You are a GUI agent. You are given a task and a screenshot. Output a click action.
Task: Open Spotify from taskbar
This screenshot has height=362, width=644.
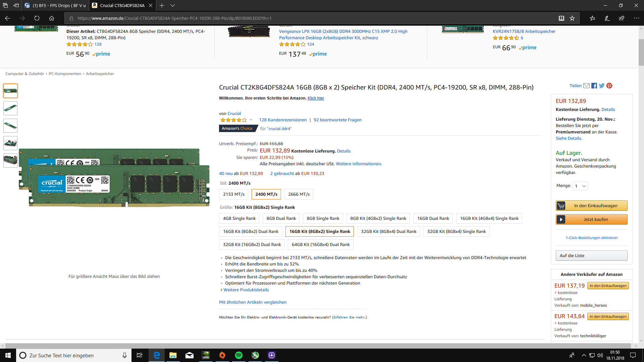pos(239,355)
